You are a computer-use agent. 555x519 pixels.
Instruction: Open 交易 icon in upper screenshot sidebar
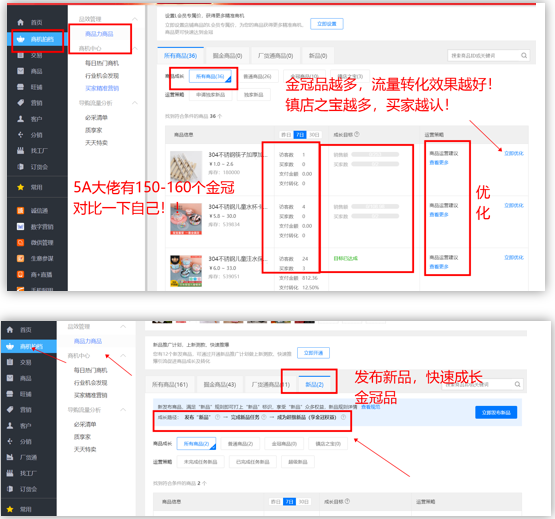tap(21, 55)
